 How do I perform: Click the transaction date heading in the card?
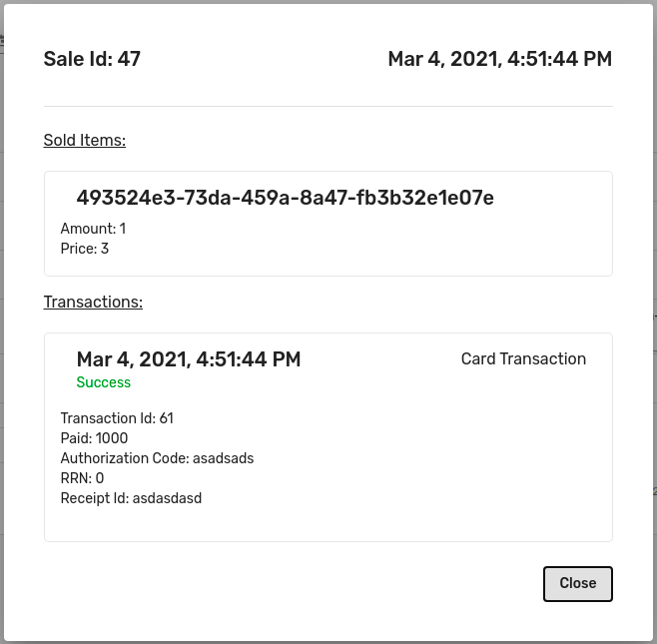pyautogui.click(x=189, y=359)
